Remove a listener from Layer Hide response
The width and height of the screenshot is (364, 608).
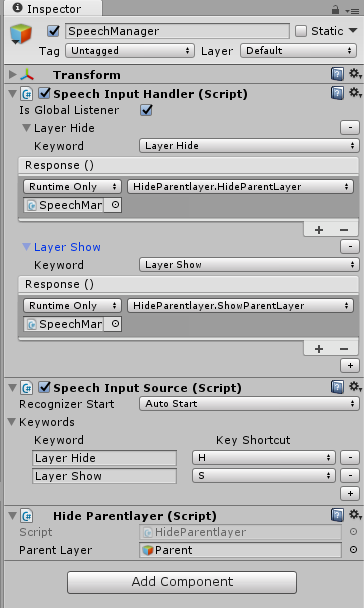(344, 230)
